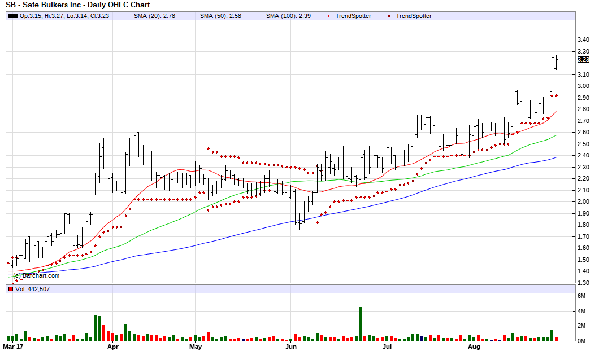Click the red SMA (20) legend line
Screen dimensions: 599x364
[x=127, y=16]
